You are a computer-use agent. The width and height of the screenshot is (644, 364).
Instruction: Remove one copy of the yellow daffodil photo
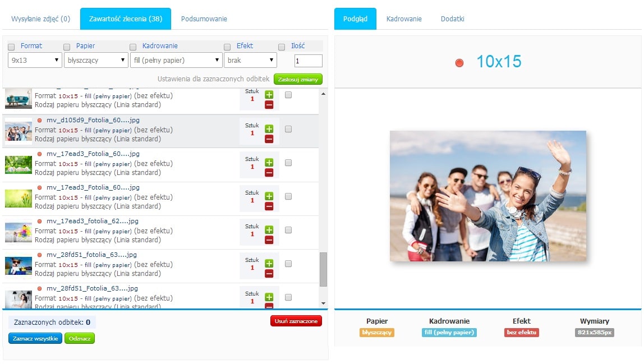[269, 206]
